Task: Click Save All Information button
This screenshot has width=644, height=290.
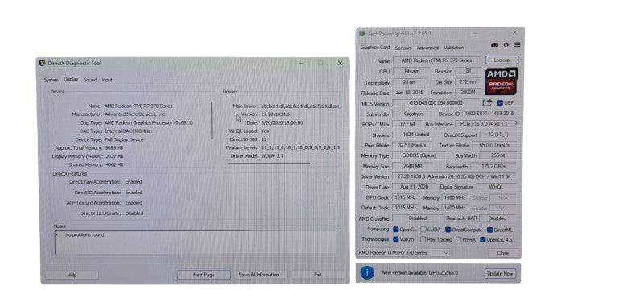Action: coord(260,275)
